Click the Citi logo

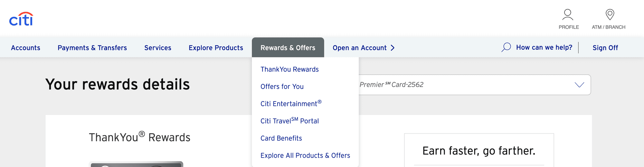(x=21, y=19)
